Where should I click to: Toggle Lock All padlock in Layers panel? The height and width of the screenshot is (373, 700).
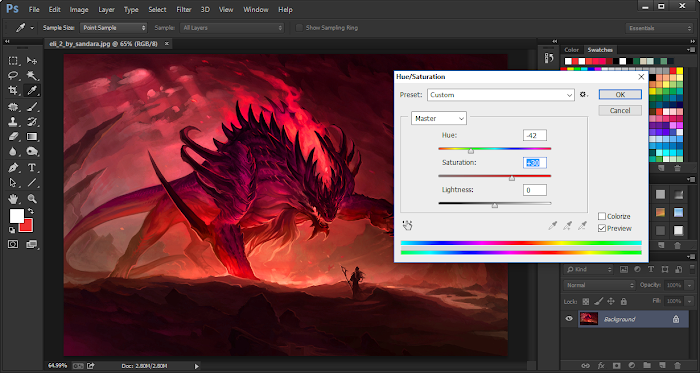tap(624, 302)
